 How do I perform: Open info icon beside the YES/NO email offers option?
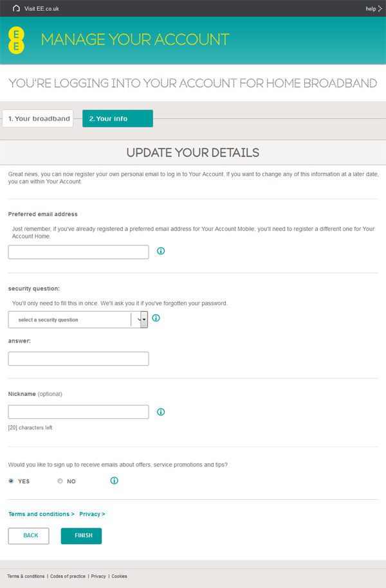tap(114, 481)
